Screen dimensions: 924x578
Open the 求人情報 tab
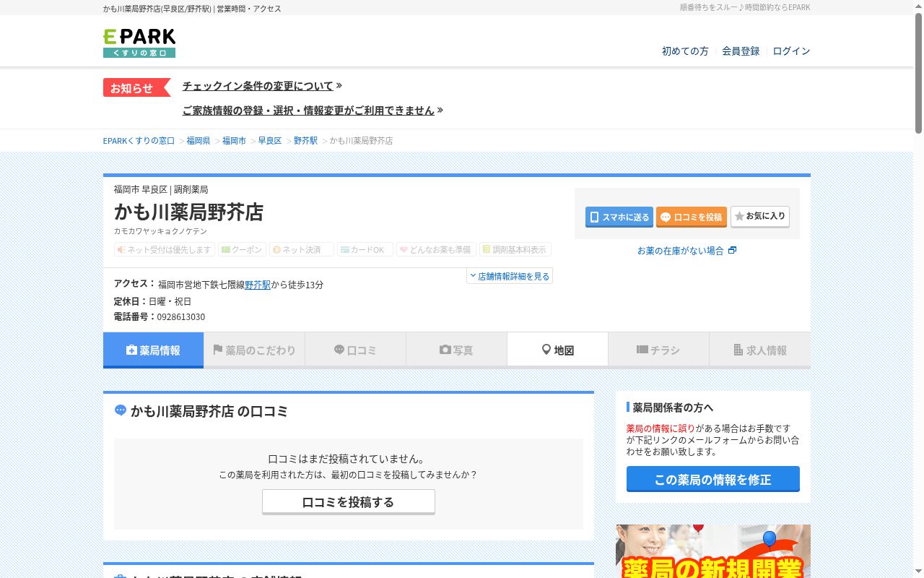pyautogui.click(x=759, y=350)
